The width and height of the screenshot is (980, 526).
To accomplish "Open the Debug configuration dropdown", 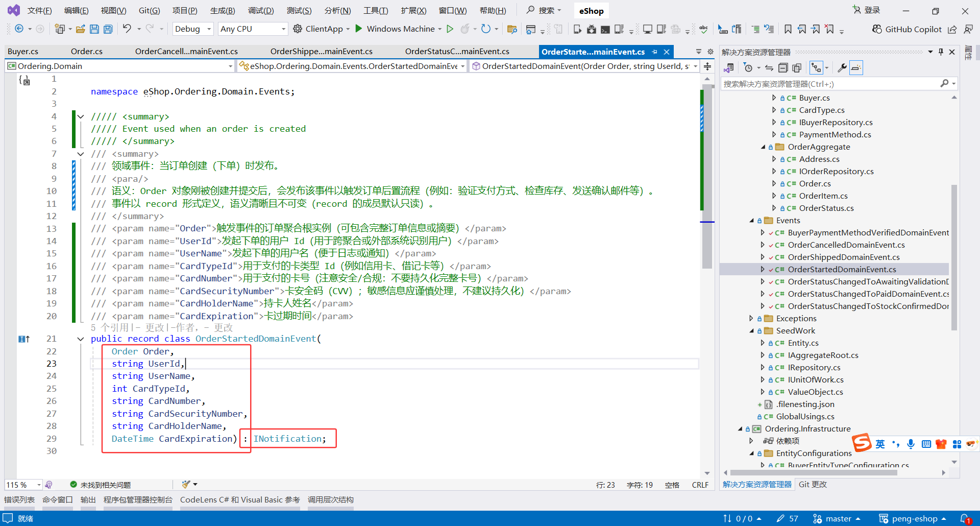I will (x=193, y=29).
